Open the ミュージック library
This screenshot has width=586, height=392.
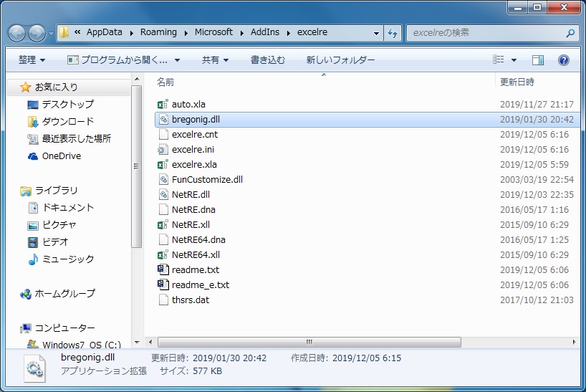coord(67,259)
